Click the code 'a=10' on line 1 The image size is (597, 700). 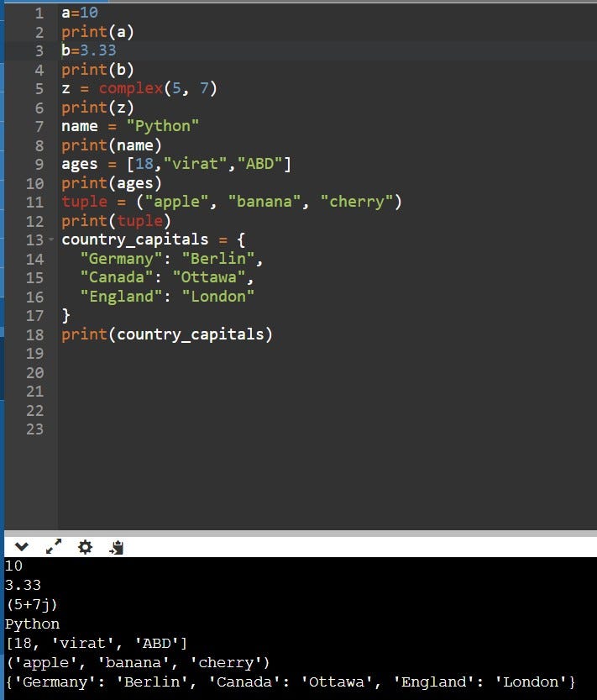80,13
